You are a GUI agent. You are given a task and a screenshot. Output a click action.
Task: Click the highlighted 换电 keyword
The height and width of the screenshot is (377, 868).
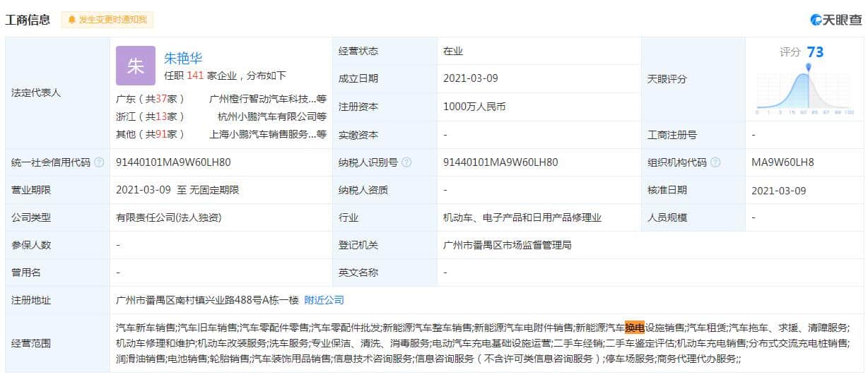[635, 328]
